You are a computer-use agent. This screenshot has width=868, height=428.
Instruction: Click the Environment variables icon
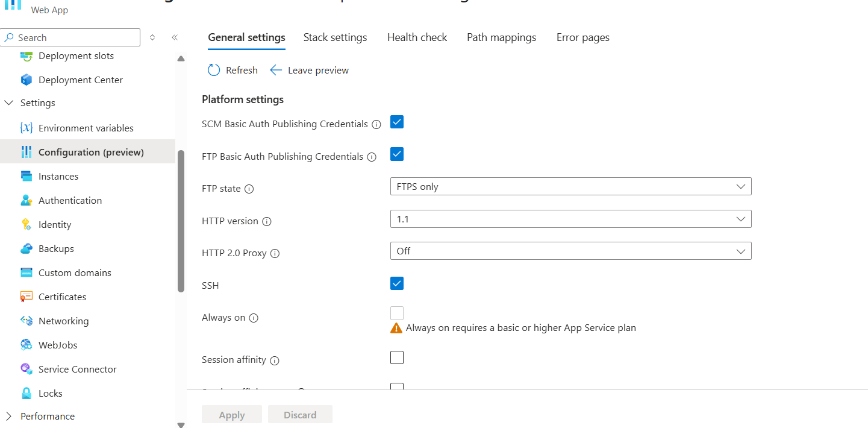26,128
